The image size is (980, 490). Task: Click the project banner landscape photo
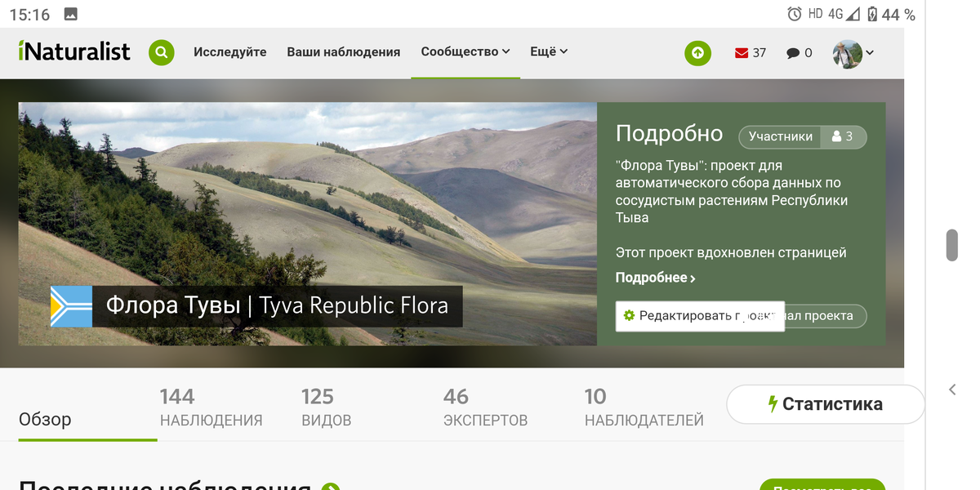[x=308, y=223]
